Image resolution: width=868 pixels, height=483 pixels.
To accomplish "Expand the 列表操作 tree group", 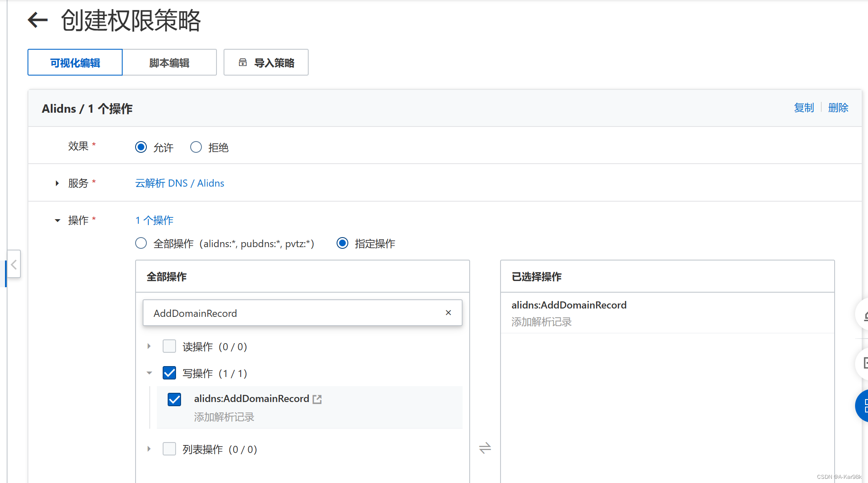I will point(149,449).
